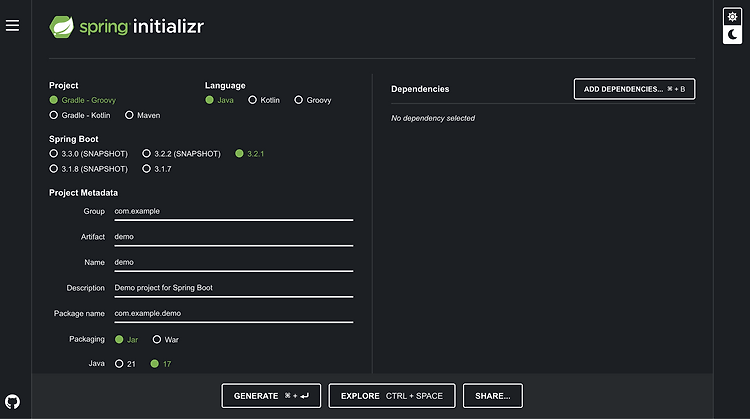This screenshot has height=419, width=750.
Task: Select Gradle - Kotlin project type
Action: point(80,115)
